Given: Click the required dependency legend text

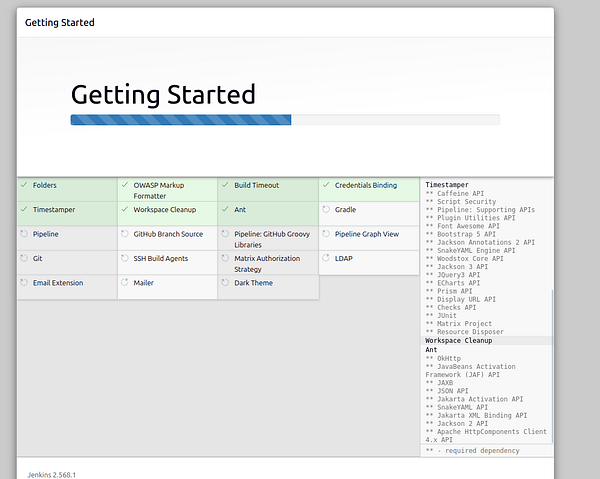Looking at the screenshot, I should (473, 451).
